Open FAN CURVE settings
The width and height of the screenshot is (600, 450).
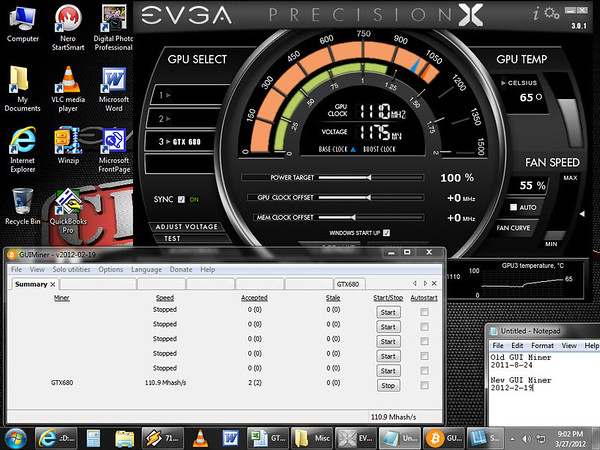513,228
